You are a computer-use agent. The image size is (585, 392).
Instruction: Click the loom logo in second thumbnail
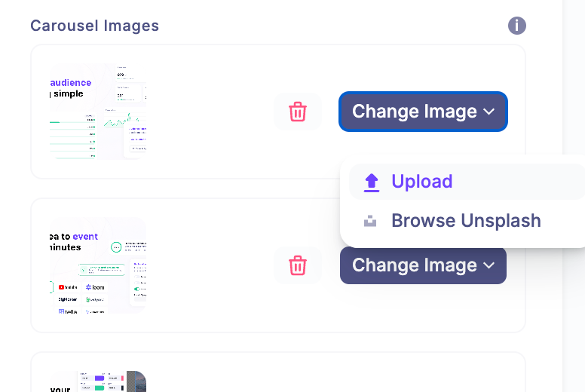(x=96, y=287)
